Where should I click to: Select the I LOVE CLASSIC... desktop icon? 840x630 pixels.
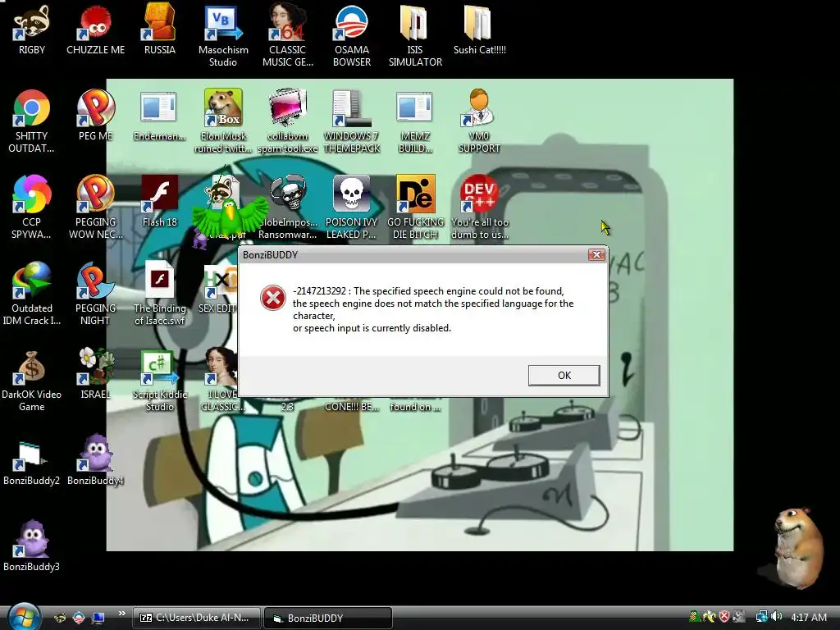pos(221,380)
